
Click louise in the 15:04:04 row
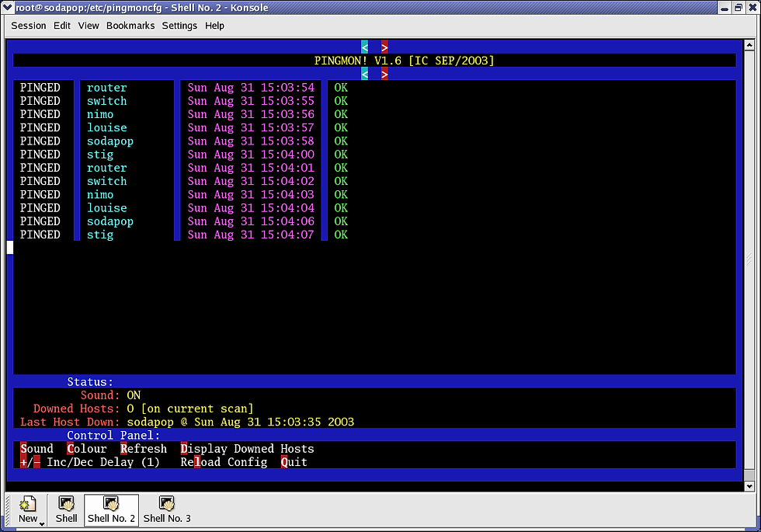click(x=107, y=208)
